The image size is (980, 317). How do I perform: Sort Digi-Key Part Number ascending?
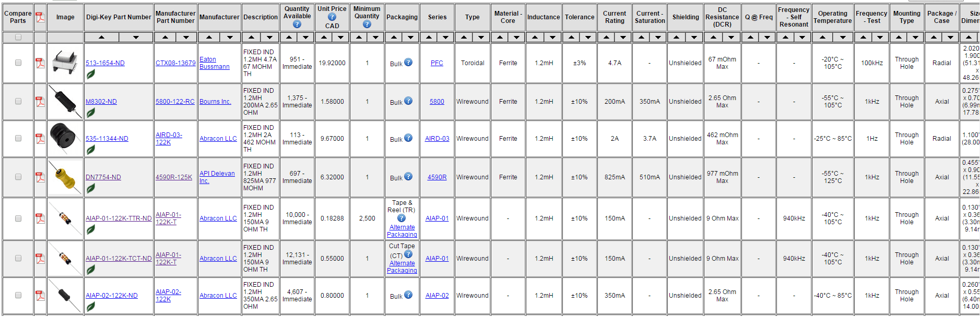(102, 38)
